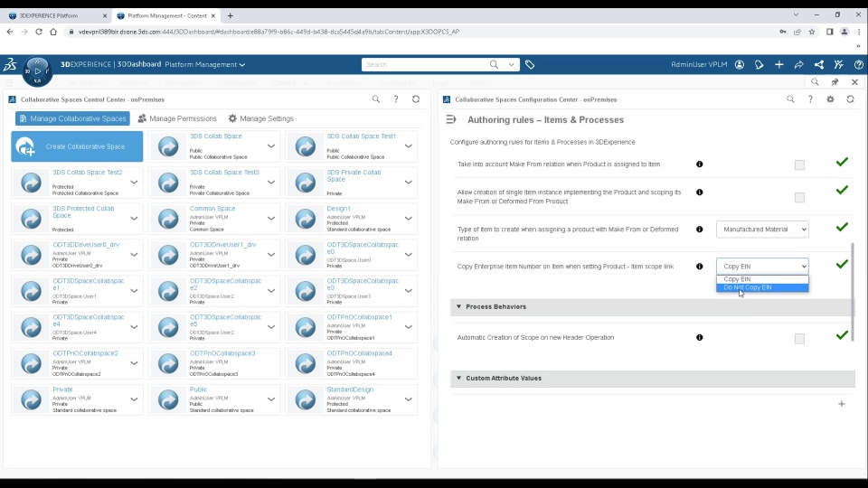Open the help icon in top bar
Image resolution: width=868 pixels, height=488 pixels.
(x=859, y=65)
